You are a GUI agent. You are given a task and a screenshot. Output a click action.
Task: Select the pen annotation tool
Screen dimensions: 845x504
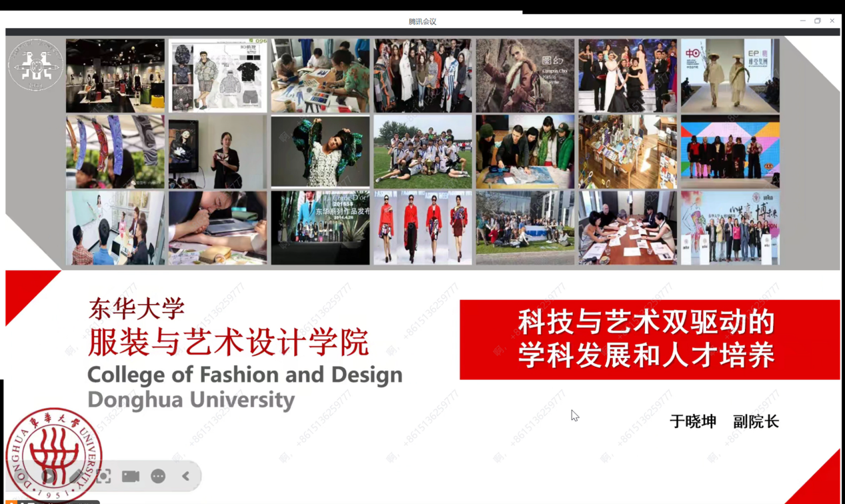coord(77,476)
